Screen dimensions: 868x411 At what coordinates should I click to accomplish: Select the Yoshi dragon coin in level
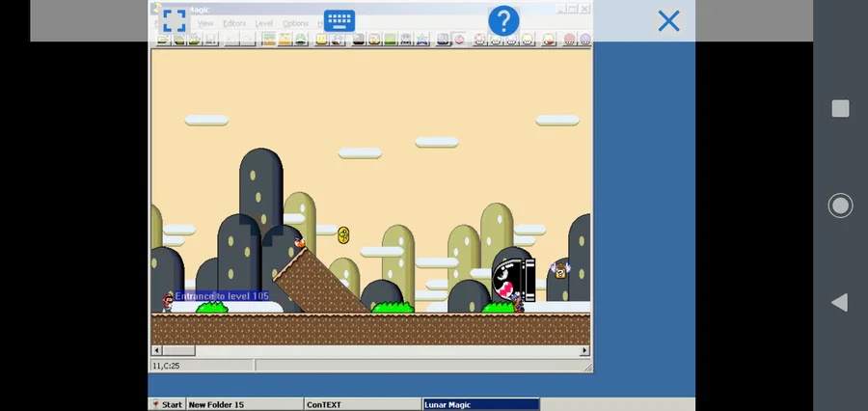tap(343, 234)
